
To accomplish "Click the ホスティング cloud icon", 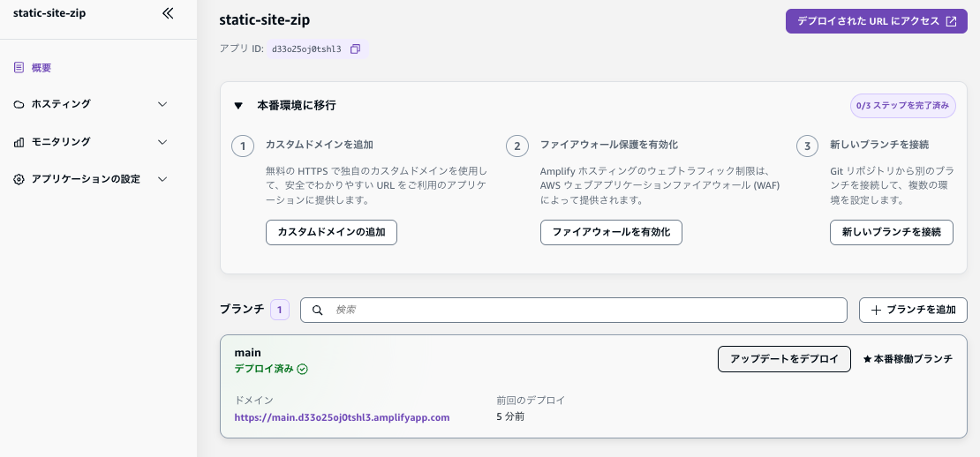I will (19, 104).
